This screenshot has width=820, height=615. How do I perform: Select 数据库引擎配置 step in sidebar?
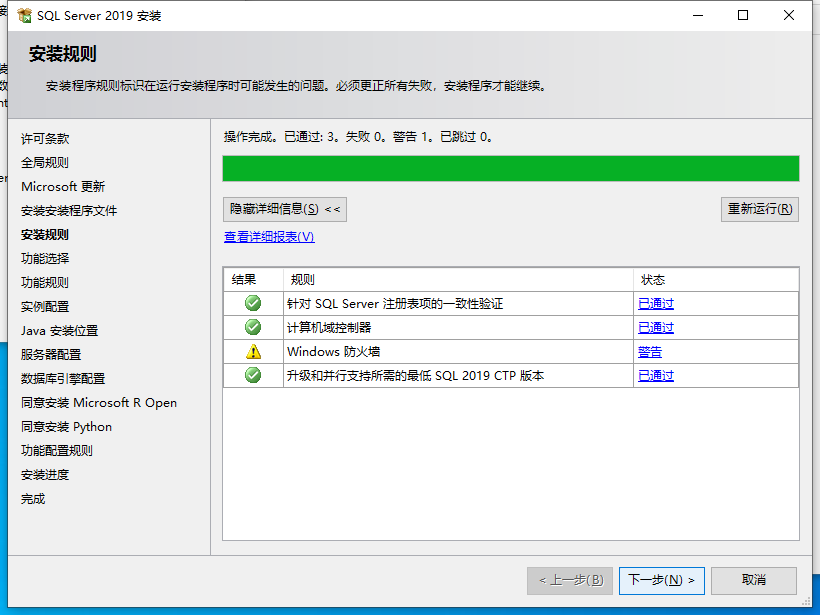[63, 379]
